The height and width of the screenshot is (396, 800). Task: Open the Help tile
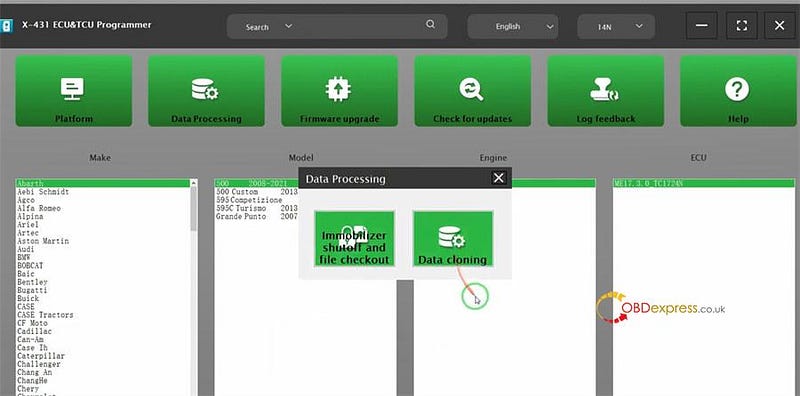(x=738, y=91)
